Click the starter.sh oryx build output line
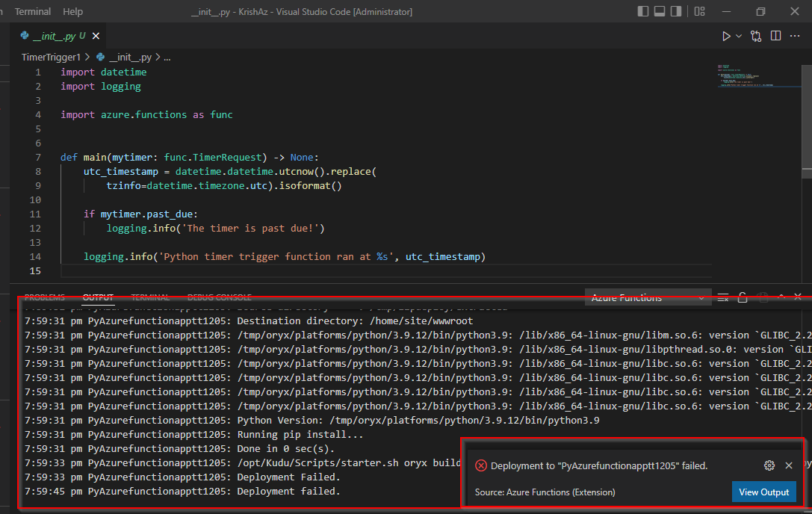The width and height of the screenshot is (812, 514). coord(242,462)
